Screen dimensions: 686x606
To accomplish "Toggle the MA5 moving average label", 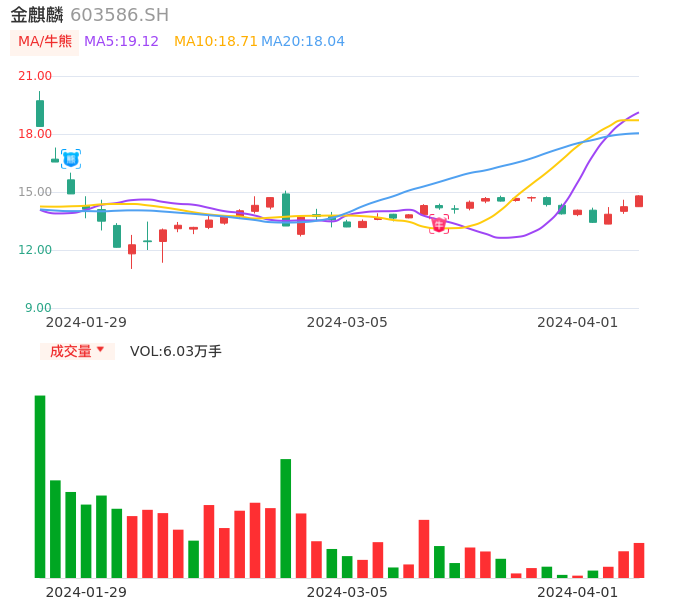I will (x=121, y=42).
